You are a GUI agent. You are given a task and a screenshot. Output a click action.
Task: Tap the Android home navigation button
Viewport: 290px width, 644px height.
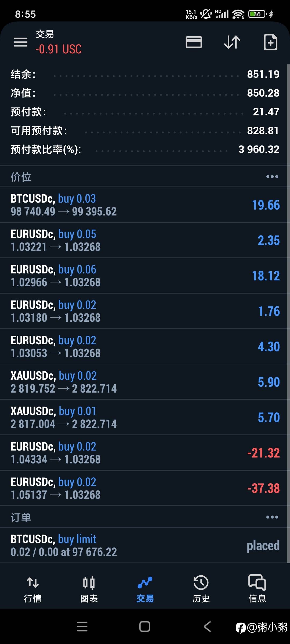click(x=145, y=627)
